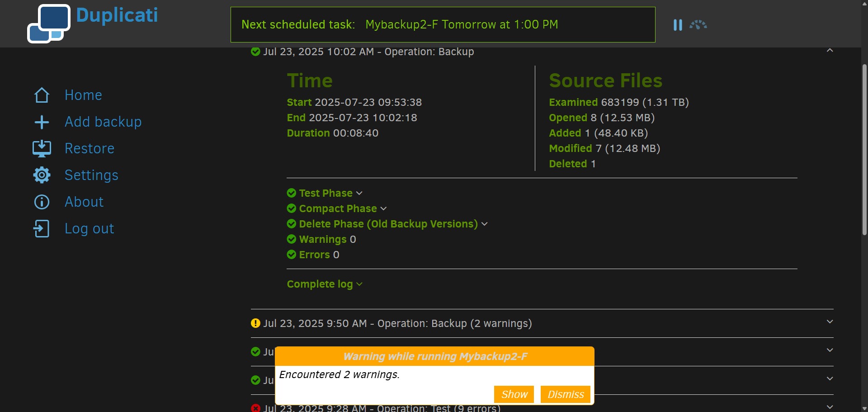Open the Restore menu item
This screenshot has height=412, width=868.
(90, 148)
